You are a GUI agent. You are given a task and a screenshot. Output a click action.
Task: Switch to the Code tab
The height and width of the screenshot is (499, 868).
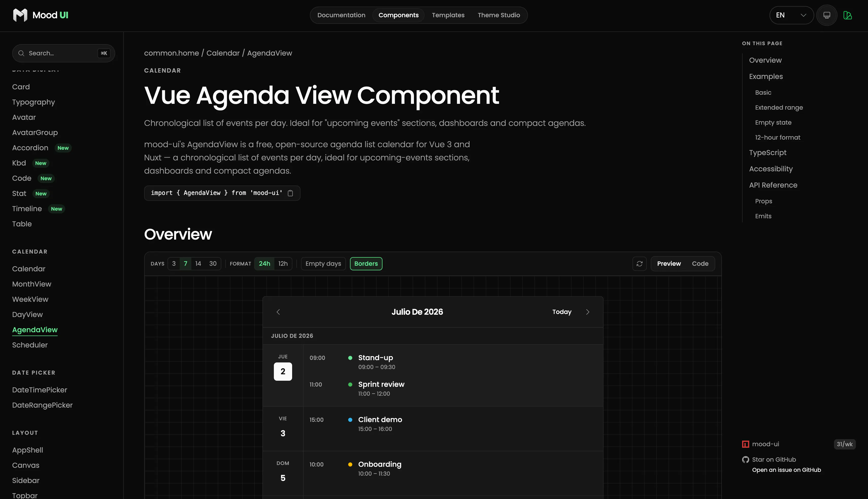pos(700,263)
